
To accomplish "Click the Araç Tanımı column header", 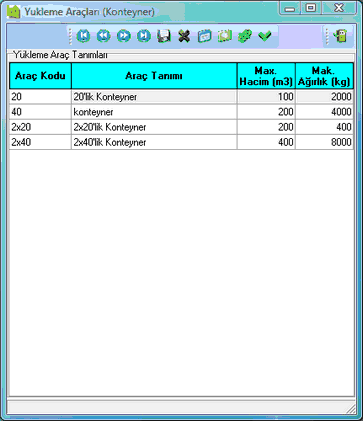I will (x=154, y=76).
